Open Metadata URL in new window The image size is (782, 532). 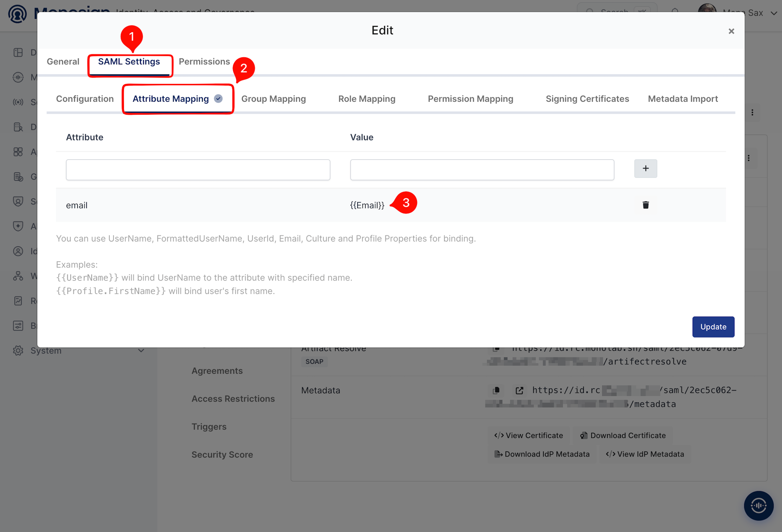click(x=519, y=390)
